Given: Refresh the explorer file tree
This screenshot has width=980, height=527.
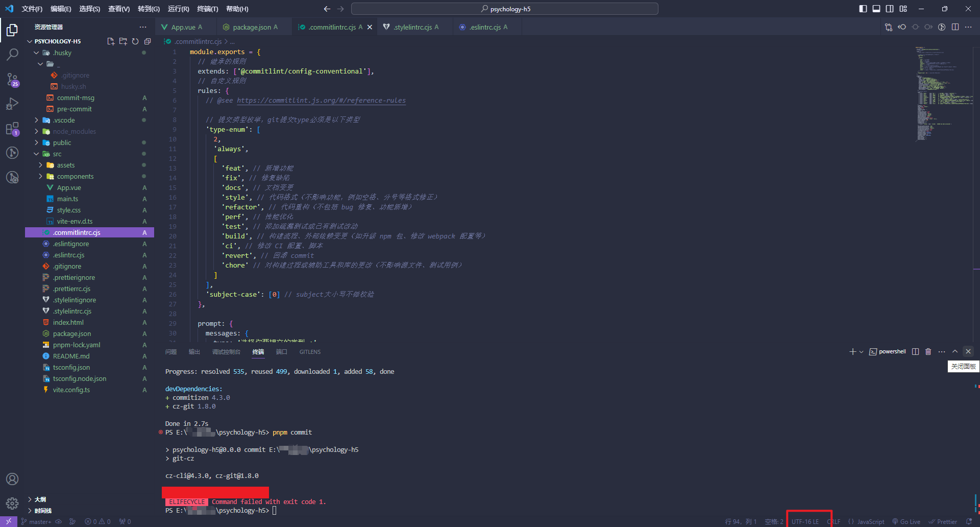Looking at the screenshot, I should coord(135,41).
